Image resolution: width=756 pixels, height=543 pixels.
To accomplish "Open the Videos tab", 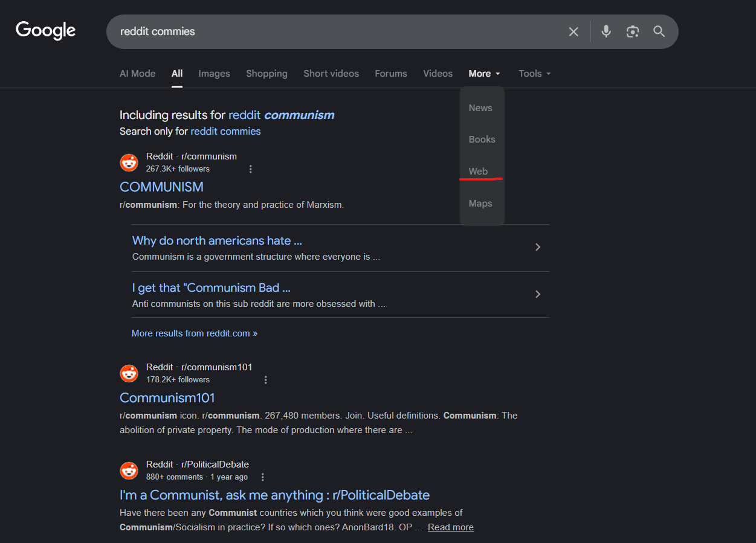I will click(438, 74).
